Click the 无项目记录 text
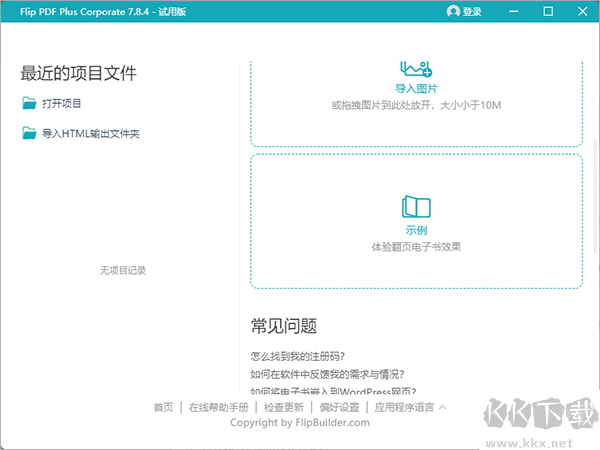Image resolution: width=600 pixels, height=450 pixels. pos(123,271)
